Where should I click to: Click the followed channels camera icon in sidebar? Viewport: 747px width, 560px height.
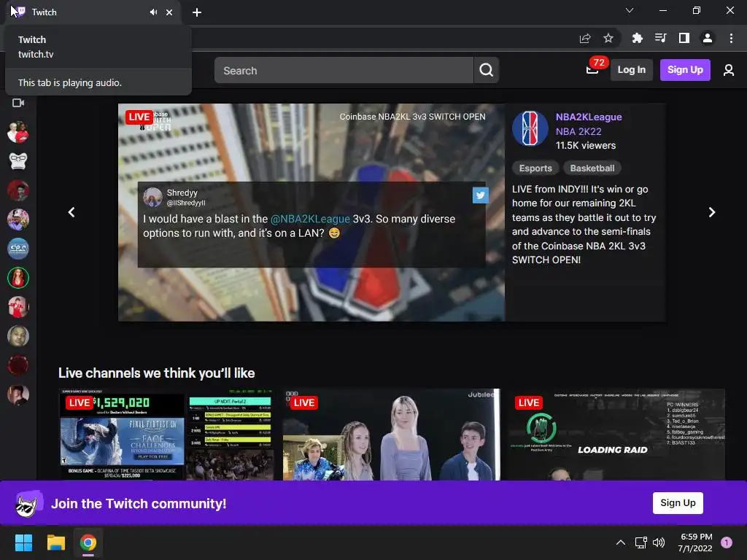click(x=18, y=103)
